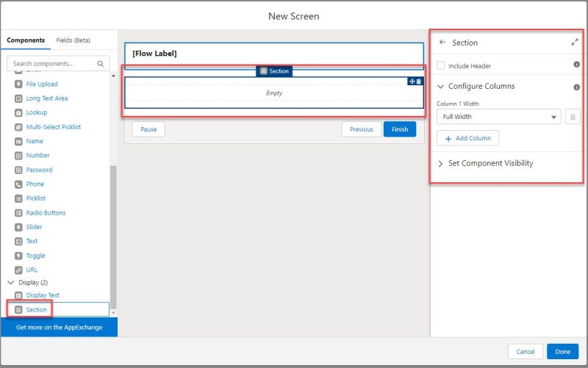Delete Column 1 using trash icon

(573, 117)
